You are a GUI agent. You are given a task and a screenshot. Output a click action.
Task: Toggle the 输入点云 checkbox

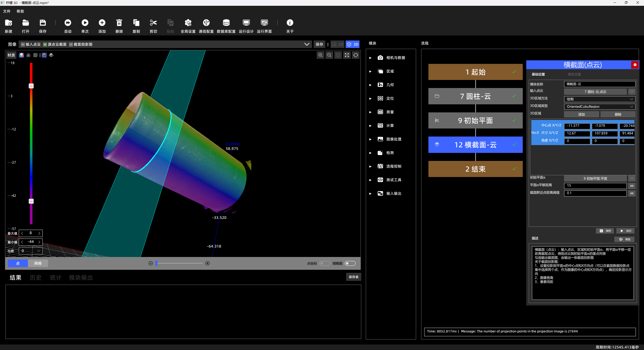click(23, 44)
